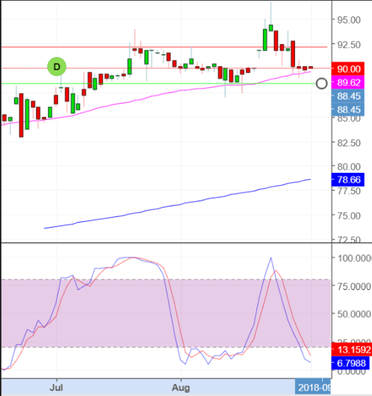Click the blue 78.66 moving average label
The width and height of the screenshot is (372, 396).
click(348, 180)
